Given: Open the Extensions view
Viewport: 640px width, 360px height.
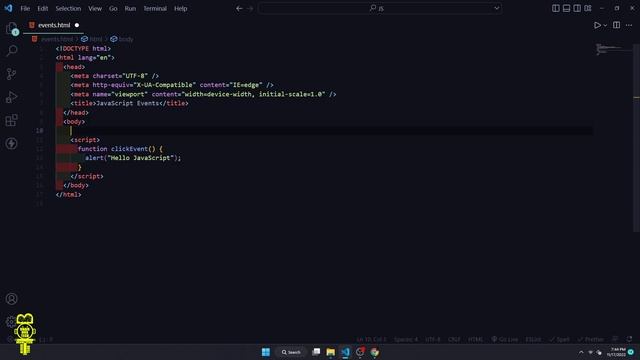Looking at the screenshot, I should click(x=11, y=120).
